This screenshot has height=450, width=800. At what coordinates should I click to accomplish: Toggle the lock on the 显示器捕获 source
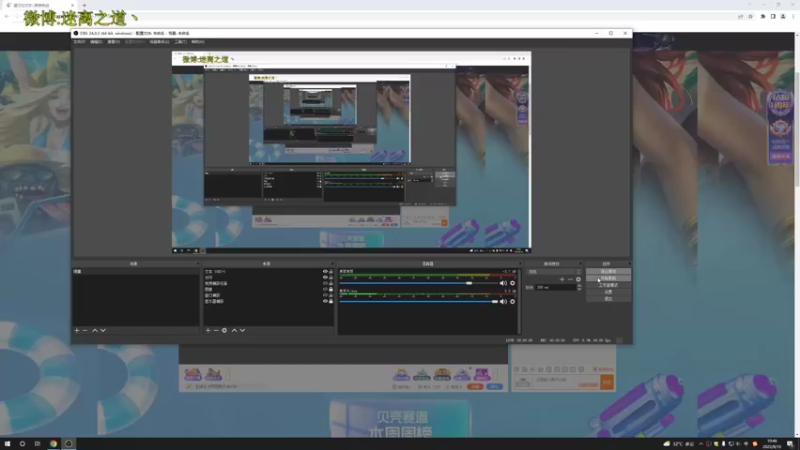(331, 301)
